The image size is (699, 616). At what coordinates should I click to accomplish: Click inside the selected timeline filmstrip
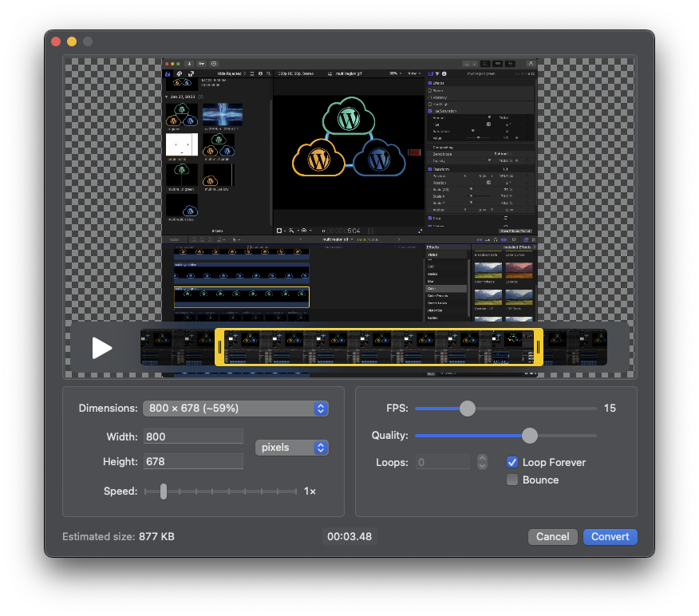379,347
